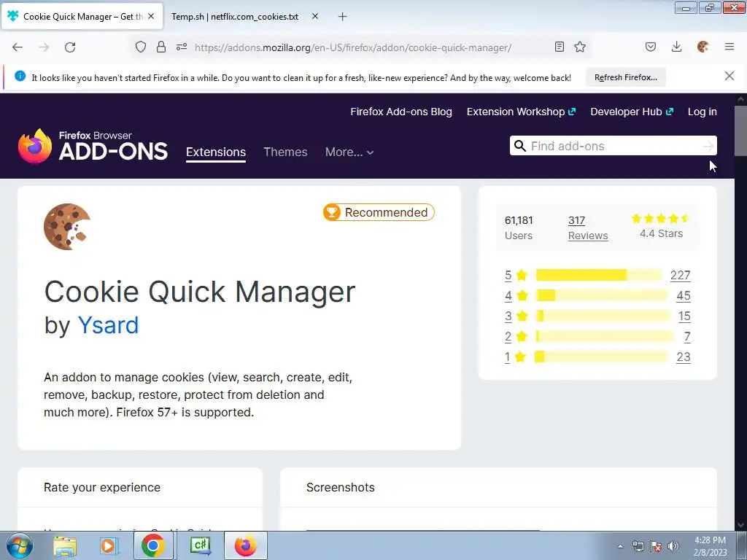Open the 15 three-star reviews count

pos(684,316)
